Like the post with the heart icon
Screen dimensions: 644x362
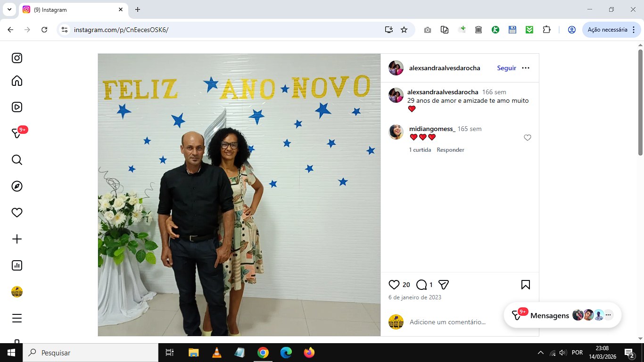(394, 285)
